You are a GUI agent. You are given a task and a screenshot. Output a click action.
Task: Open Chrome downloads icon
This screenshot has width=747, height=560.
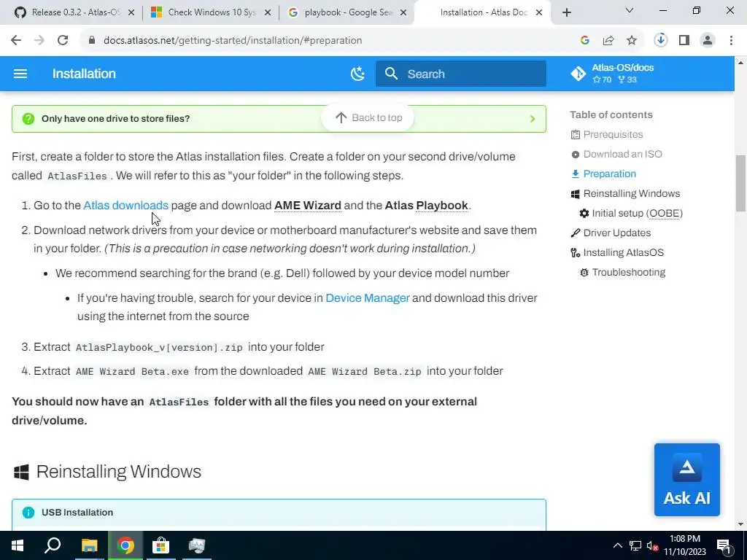660,40
